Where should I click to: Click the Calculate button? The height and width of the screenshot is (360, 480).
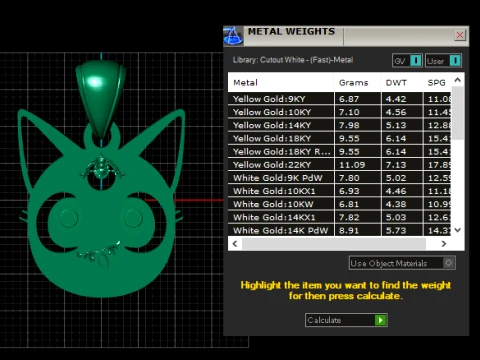click(346, 320)
